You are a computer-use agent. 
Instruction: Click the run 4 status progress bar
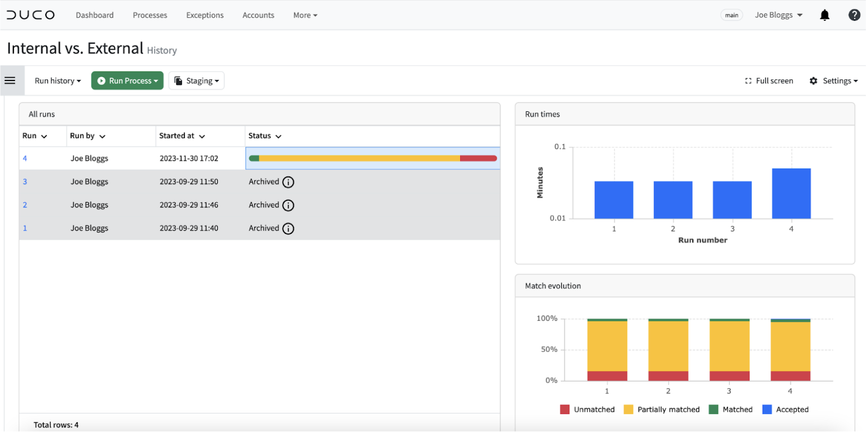(373, 159)
